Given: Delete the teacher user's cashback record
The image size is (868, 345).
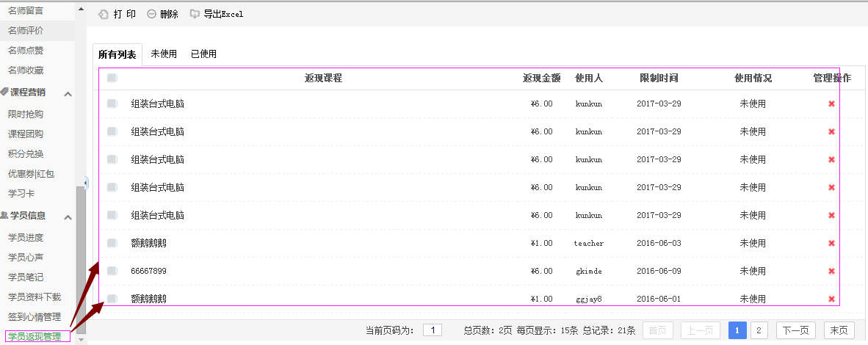Looking at the screenshot, I should click(831, 244).
